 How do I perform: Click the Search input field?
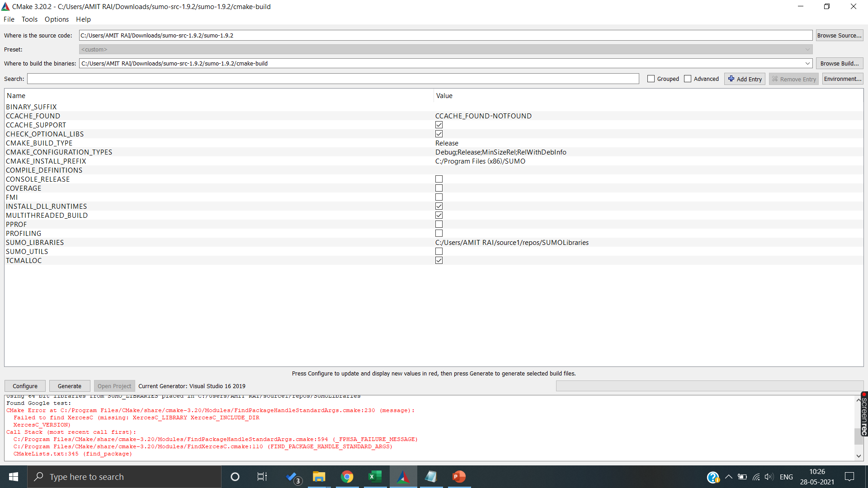(333, 79)
